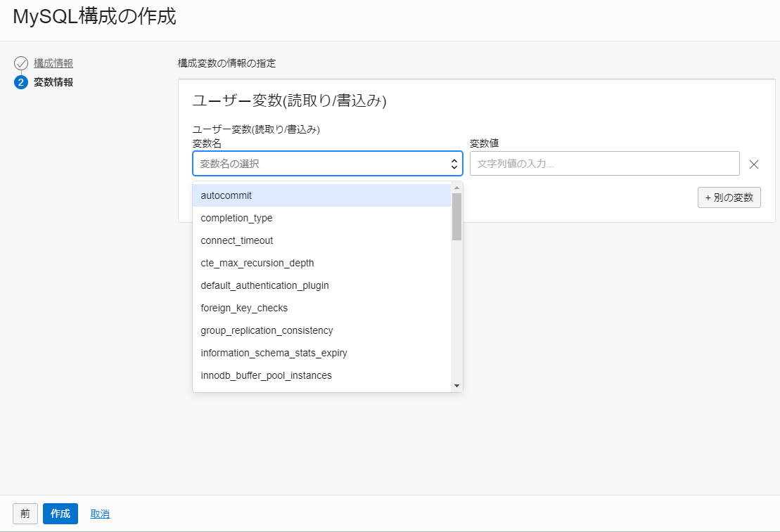Select information_schema_stats_expiry option
The width and height of the screenshot is (780, 532).
(321, 353)
